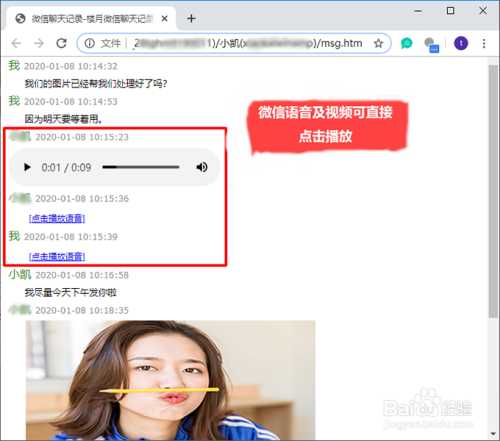Bookmark this page with the star icon
This screenshot has width=500, height=441.
[x=378, y=43]
